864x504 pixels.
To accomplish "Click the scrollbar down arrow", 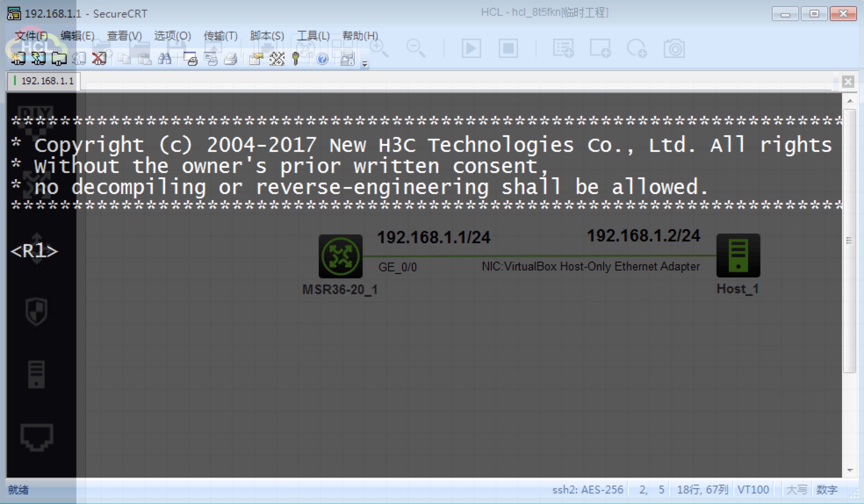I will tap(850, 470).
